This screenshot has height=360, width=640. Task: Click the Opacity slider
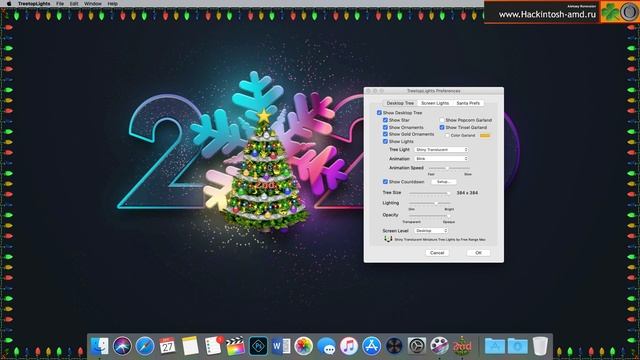[x=429, y=215]
